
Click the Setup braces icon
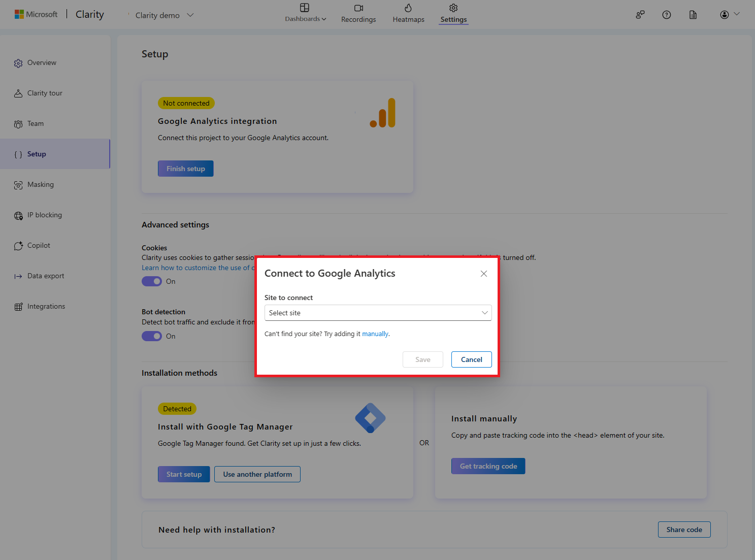pyautogui.click(x=18, y=154)
